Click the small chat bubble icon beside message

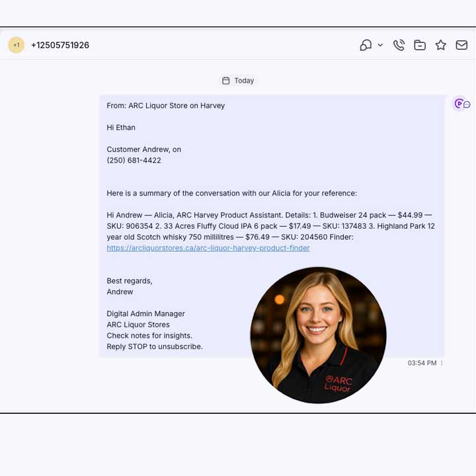[467, 104]
